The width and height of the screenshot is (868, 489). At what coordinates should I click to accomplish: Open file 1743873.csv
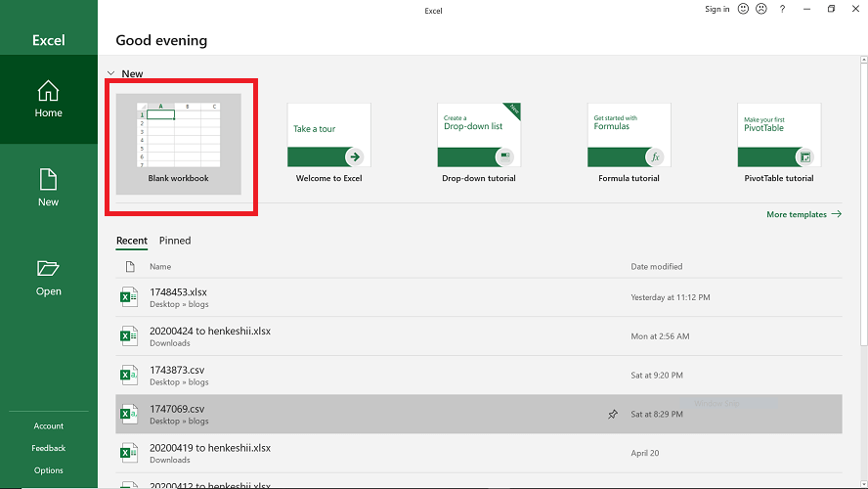point(479,375)
